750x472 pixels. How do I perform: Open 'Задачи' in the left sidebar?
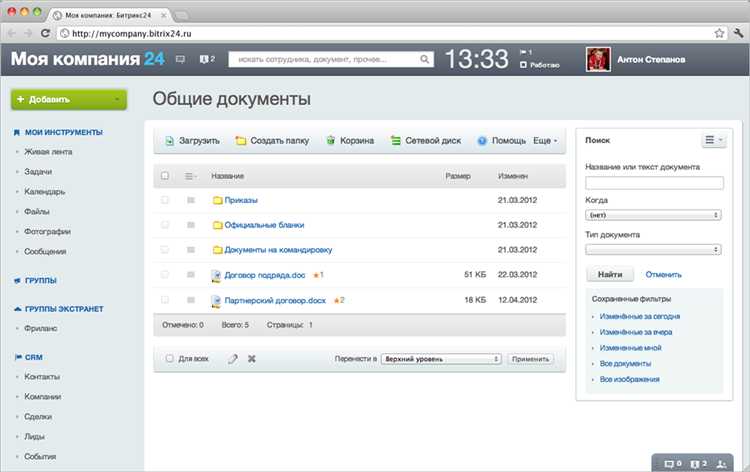(38, 172)
